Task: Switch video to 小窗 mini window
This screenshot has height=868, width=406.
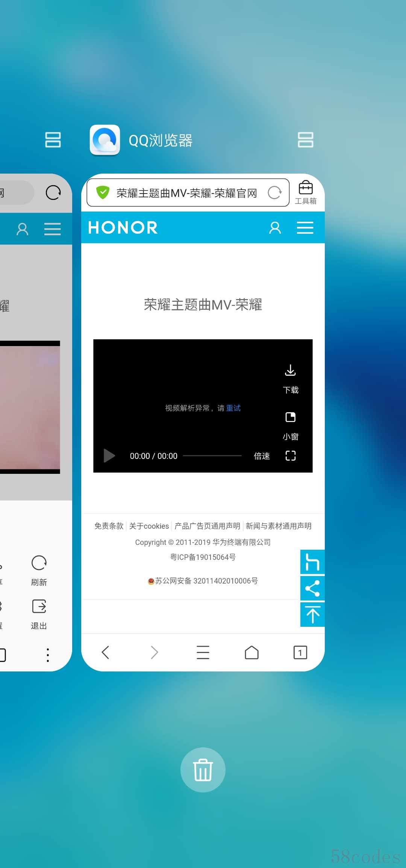Action: point(291,426)
